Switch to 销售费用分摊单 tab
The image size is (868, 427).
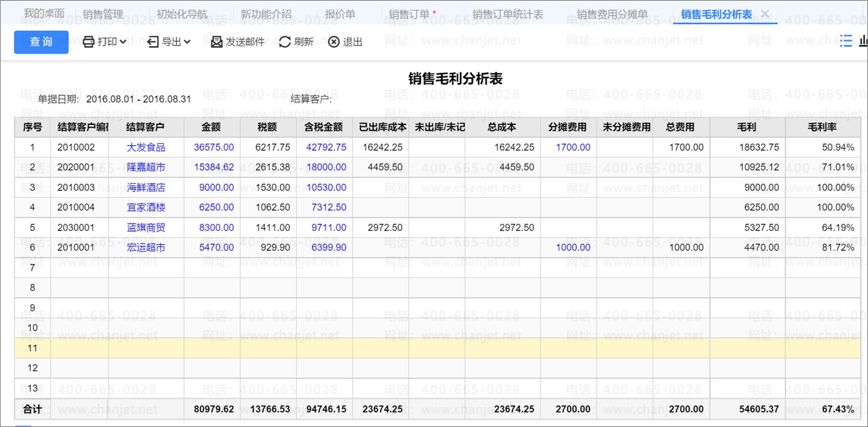pos(612,14)
